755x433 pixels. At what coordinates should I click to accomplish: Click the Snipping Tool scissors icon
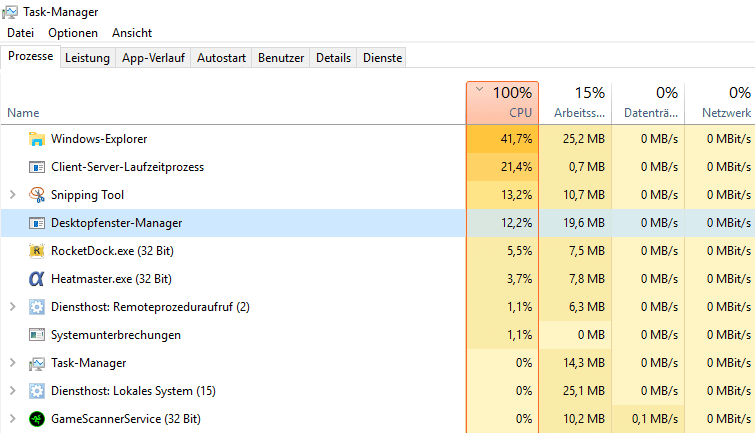tap(37, 195)
